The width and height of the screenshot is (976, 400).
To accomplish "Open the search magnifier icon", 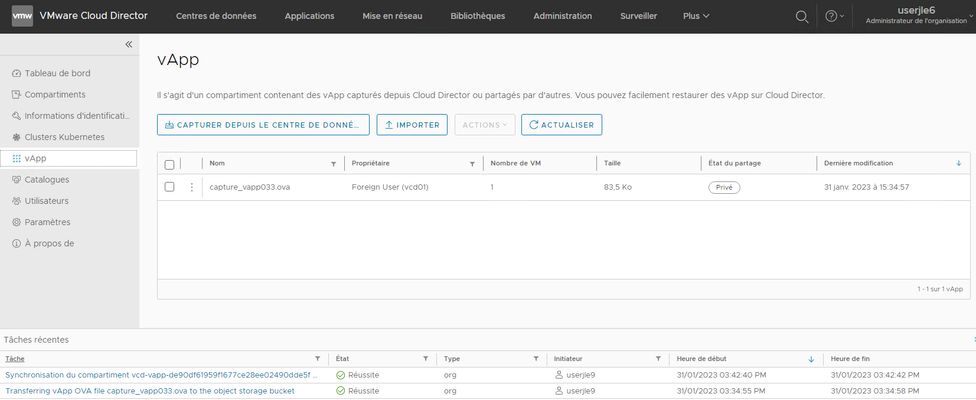I will coord(802,16).
